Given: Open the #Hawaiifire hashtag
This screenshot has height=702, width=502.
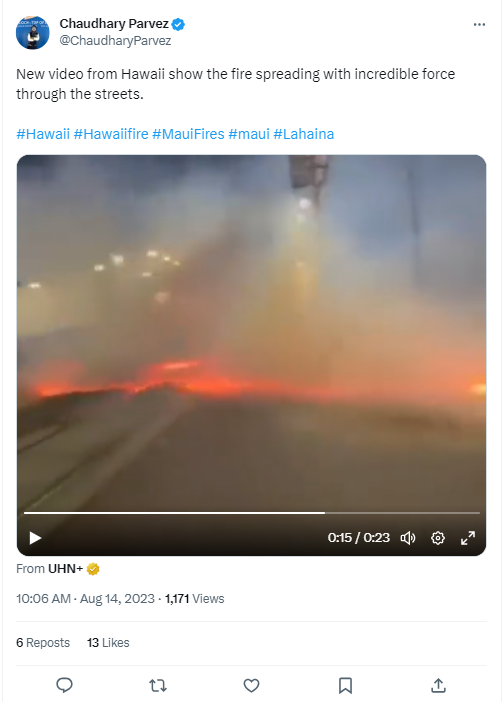Looking at the screenshot, I should click(x=111, y=134).
